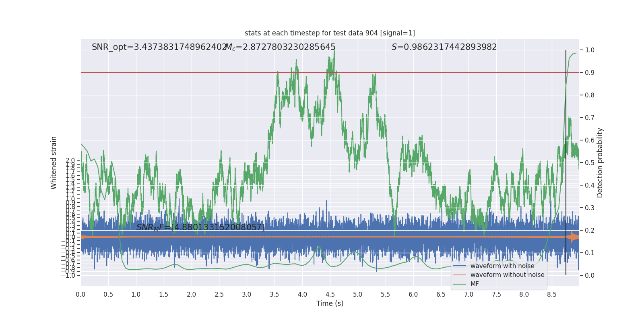
Task: Select the 4.5 tick on the time axis
Action: (x=330, y=295)
